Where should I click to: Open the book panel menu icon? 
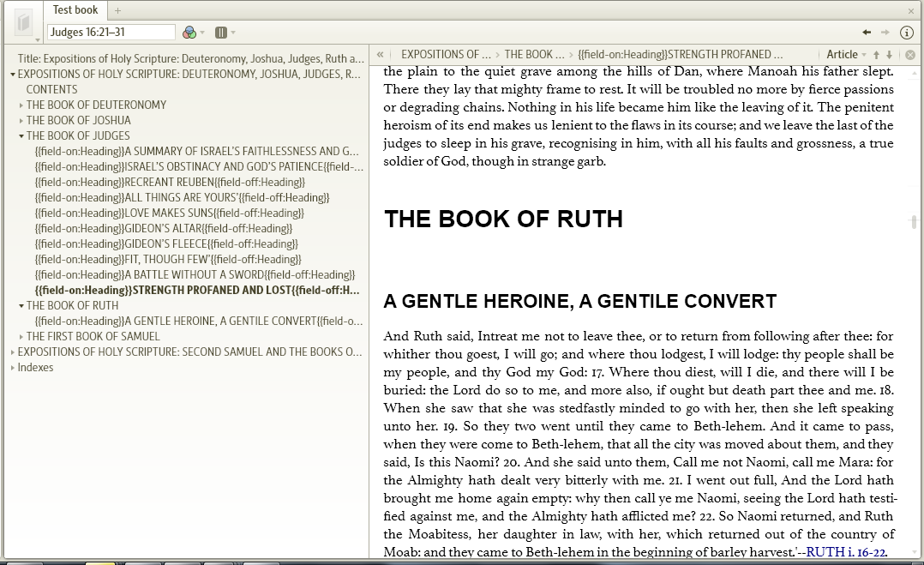tap(24, 23)
